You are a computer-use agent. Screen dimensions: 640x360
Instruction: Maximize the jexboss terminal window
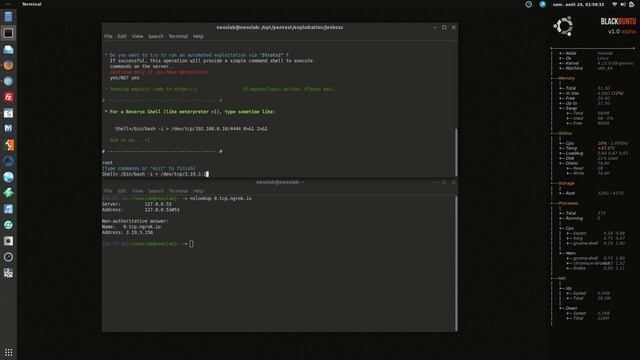click(x=444, y=27)
